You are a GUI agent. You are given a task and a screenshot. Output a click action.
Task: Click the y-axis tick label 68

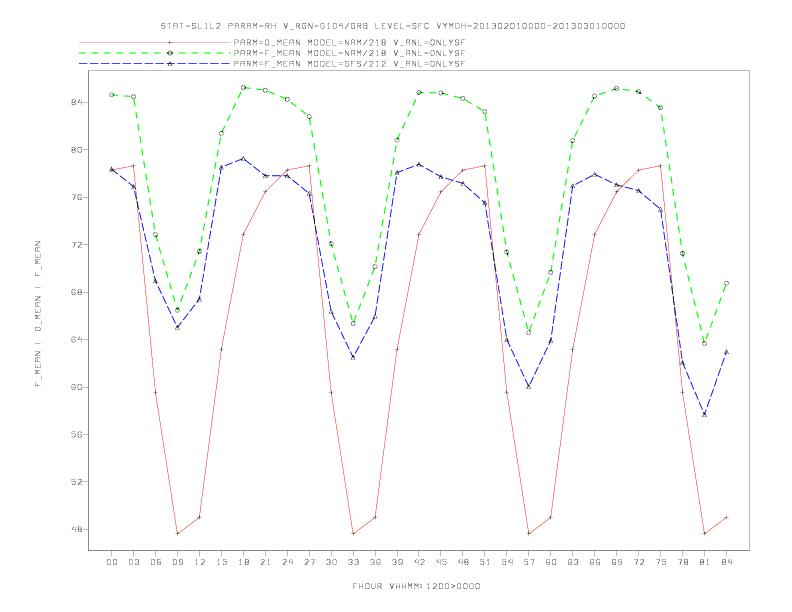(77, 292)
